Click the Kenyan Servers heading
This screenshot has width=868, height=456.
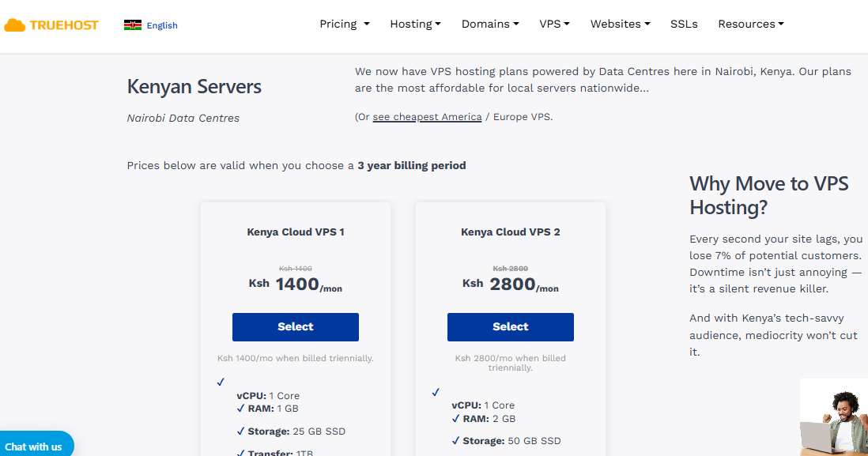coord(194,87)
